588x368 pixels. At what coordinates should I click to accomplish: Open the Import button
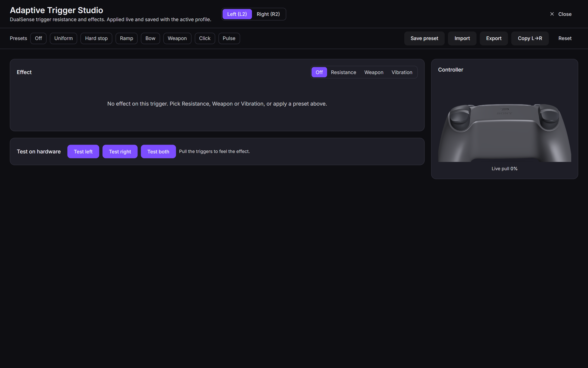pyautogui.click(x=462, y=38)
